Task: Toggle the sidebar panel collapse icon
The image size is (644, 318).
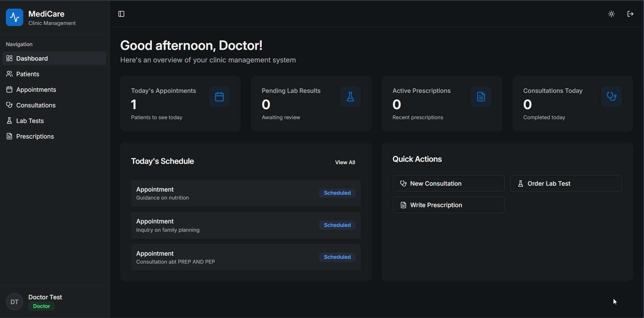Action: pos(121,14)
